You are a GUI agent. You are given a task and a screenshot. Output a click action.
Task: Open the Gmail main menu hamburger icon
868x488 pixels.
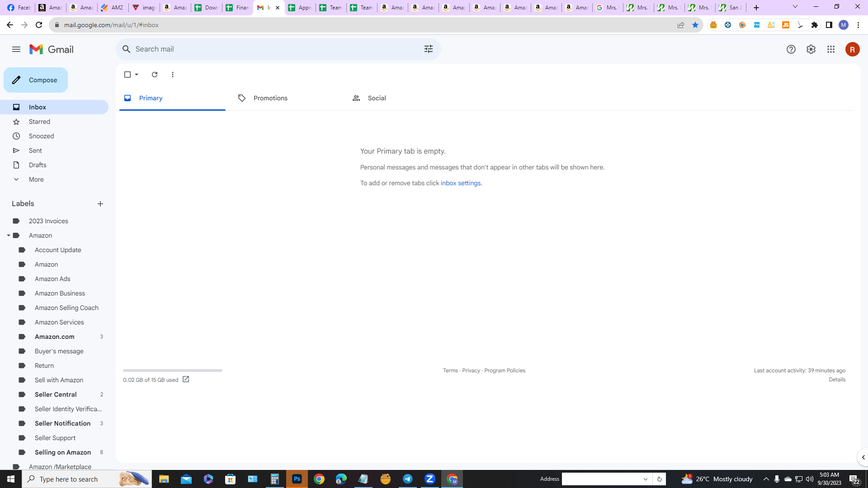tap(16, 49)
